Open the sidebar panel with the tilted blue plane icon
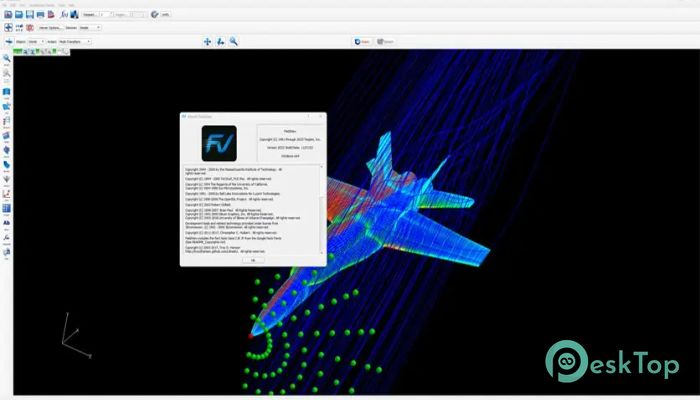This screenshot has width=700, height=400. coord(6,136)
